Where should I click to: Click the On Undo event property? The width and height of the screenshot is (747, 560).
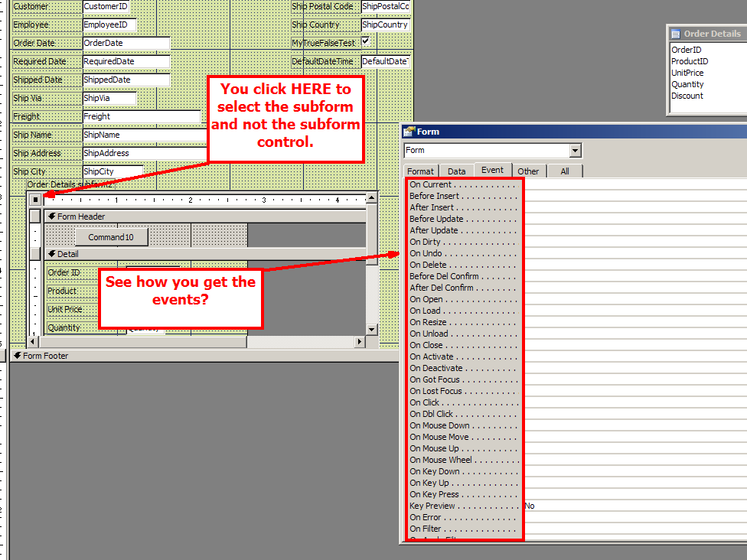(464, 253)
